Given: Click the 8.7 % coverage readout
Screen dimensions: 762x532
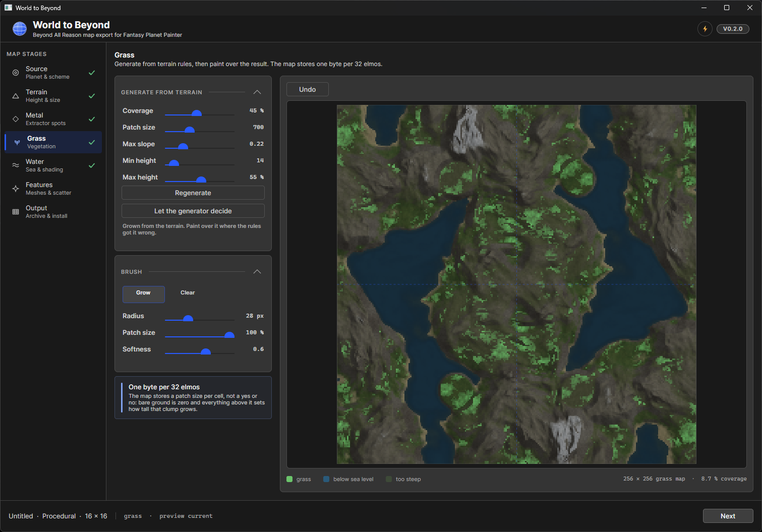Looking at the screenshot, I should tap(724, 479).
